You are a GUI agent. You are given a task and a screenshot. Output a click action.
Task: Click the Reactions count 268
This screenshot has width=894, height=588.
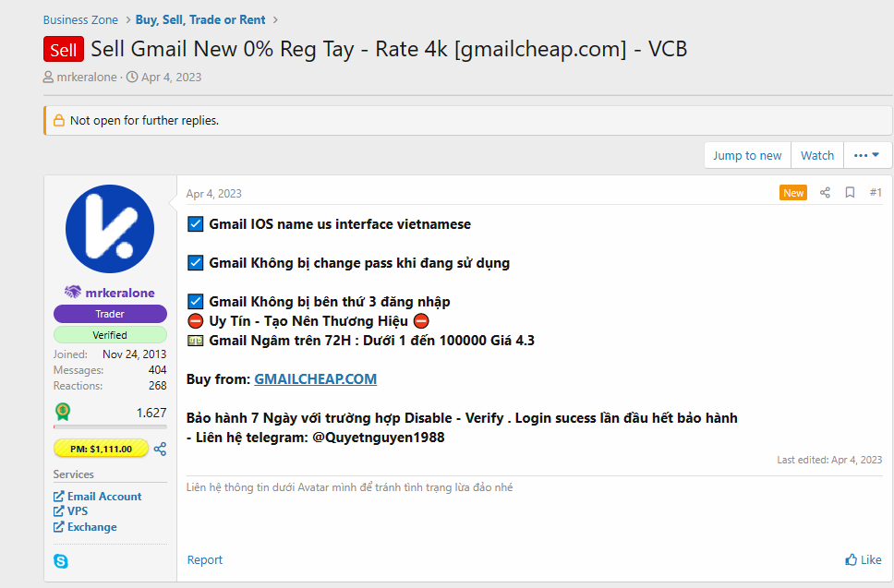coord(157,386)
